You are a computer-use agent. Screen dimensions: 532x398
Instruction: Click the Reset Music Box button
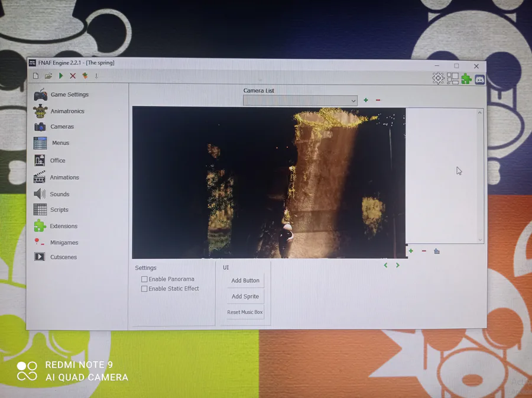[x=245, y=312]
